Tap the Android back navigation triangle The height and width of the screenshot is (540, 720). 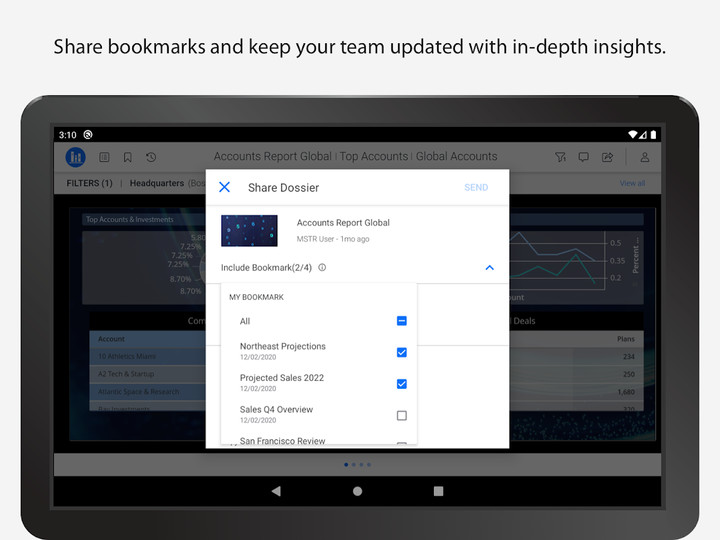(x=276, y=491)
